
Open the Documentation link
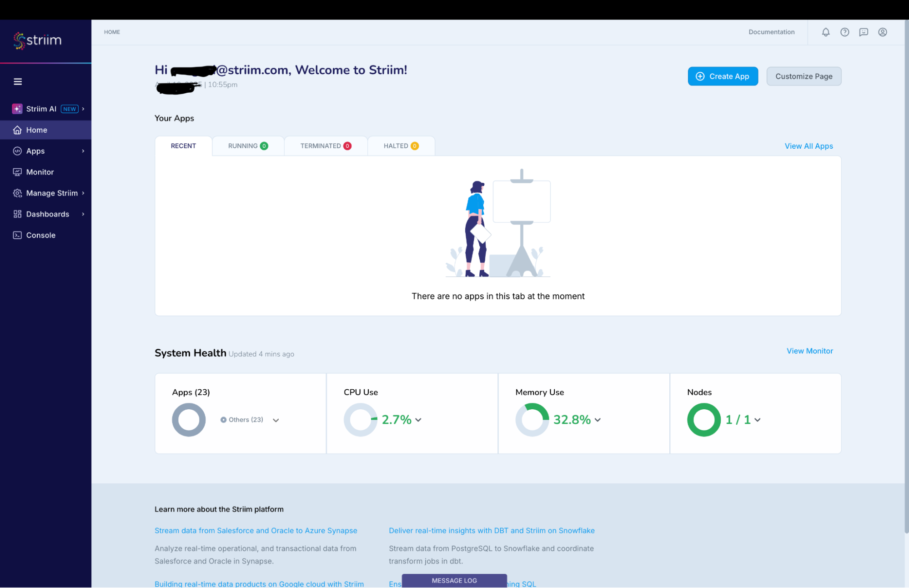pyautogui.click(x=771, y=32)
